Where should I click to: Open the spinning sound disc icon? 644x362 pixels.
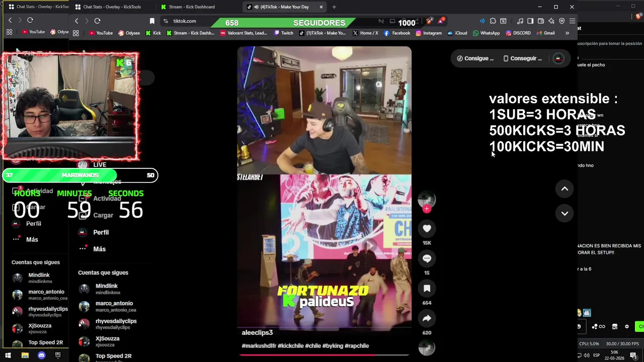(427, 347)
